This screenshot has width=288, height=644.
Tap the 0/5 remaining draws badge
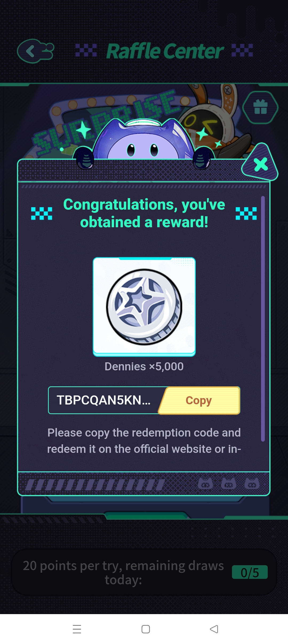(250, 572)
